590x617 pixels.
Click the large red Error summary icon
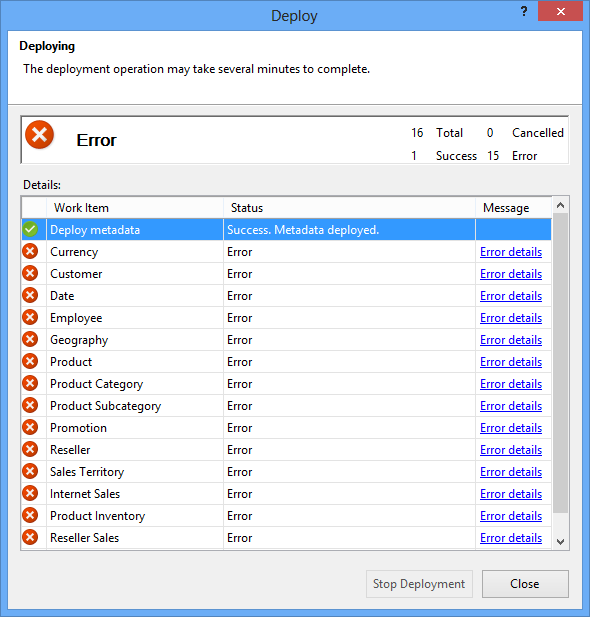click(39, 135)
